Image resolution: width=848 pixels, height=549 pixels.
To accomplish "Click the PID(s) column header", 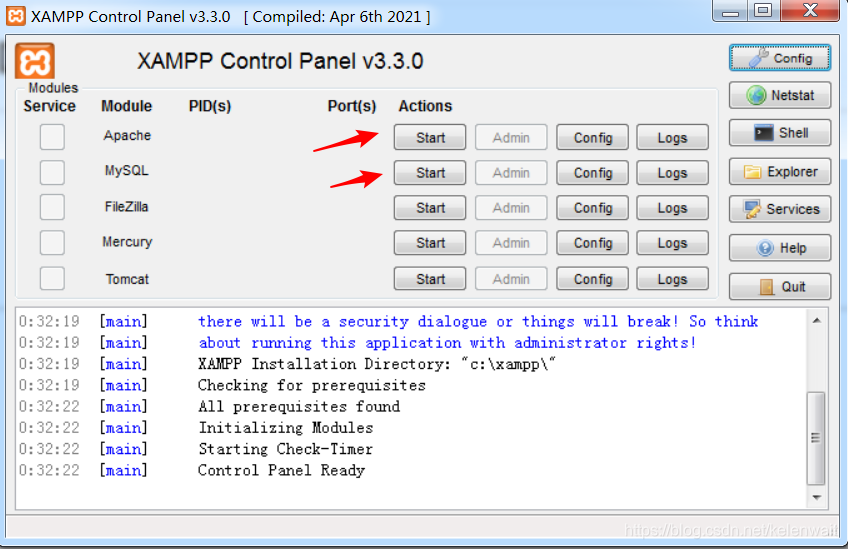I will [x=210, y=105].
